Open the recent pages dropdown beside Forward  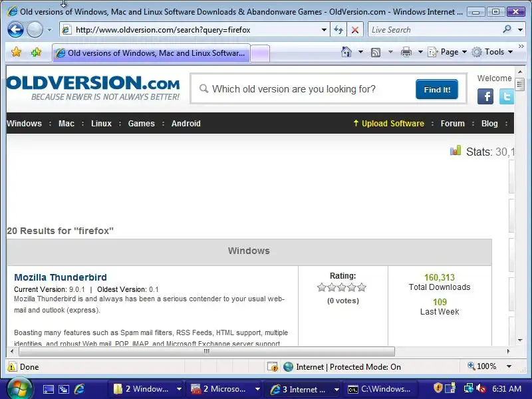coord(49,30)
